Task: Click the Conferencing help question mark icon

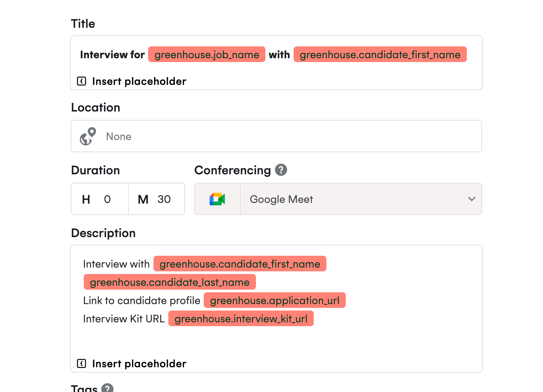Action: [x=281, y=170]
